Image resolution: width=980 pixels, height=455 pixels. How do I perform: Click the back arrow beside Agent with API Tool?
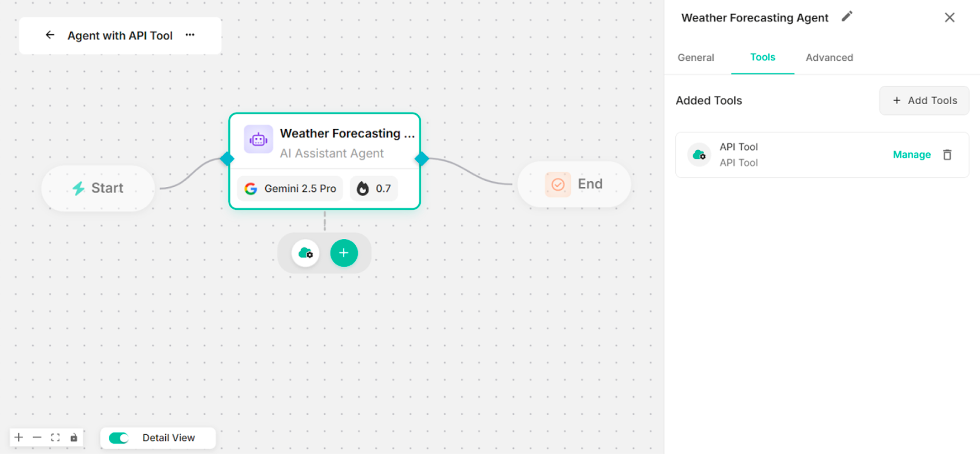tap(50, 35)
